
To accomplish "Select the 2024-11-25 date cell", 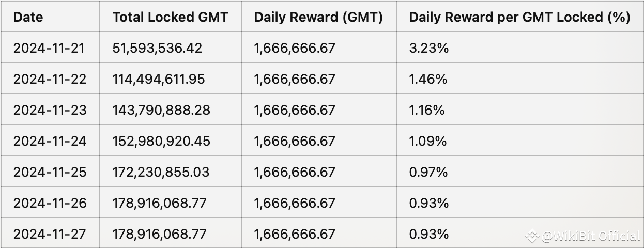I will click(x=50, y=172).
